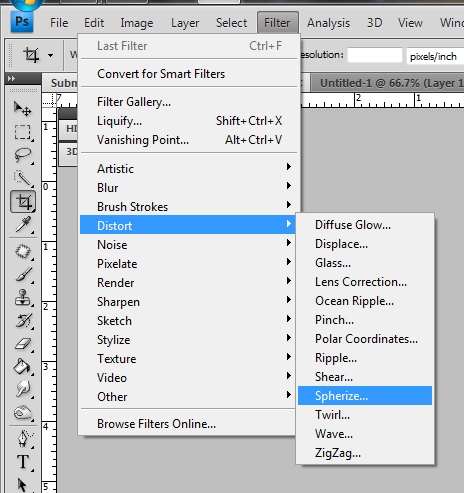The width and height of the screenshot is (464, 493).
Task: Open the Edit menu
Action: [x=94, y=23]
